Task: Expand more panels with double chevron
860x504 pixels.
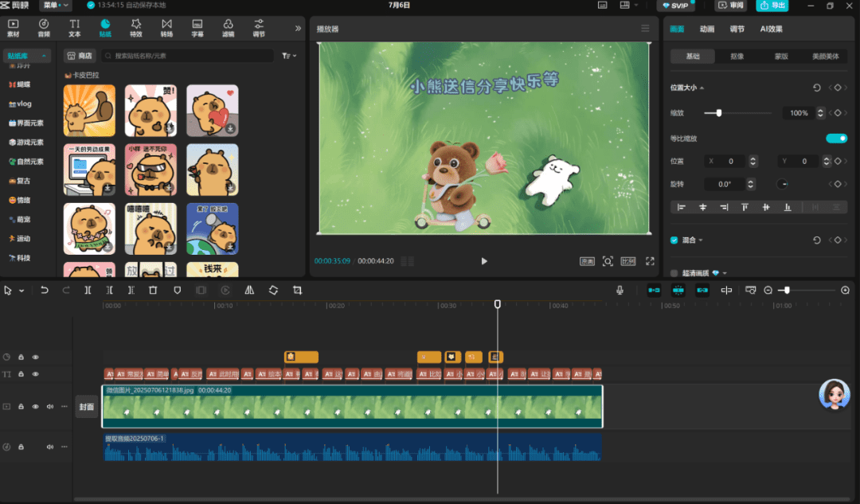Action: pos(298,29)
